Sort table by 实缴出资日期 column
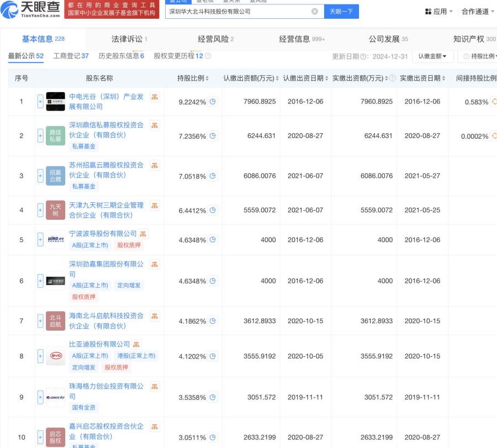 click(x=445, y=78)
